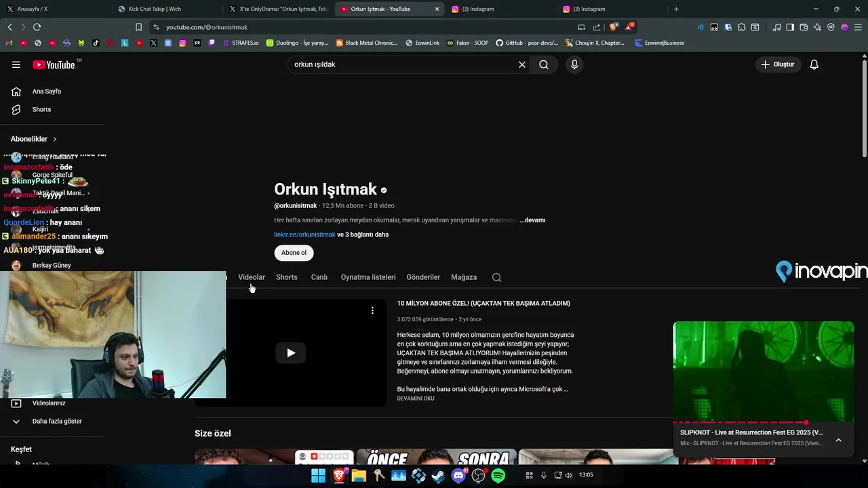The height and width of the screenshot is (488, 868).
Task: Open OBS Studio from the taskbar
Action: 478,476
